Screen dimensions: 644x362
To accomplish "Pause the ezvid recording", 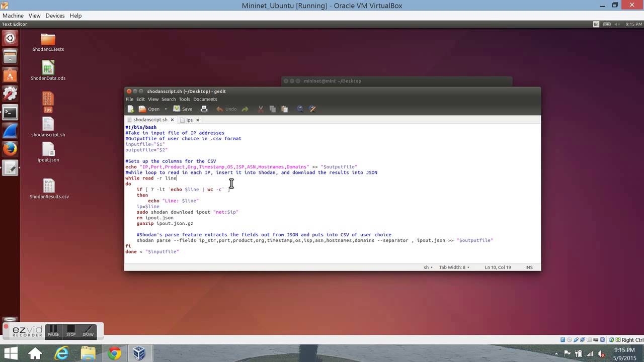I will (53, 330).
